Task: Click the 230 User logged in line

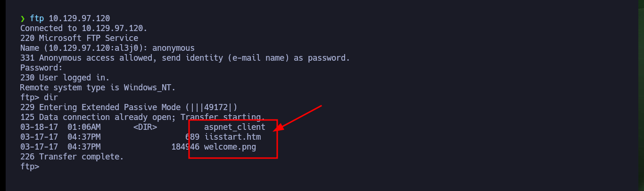Action: coord(65,78)
